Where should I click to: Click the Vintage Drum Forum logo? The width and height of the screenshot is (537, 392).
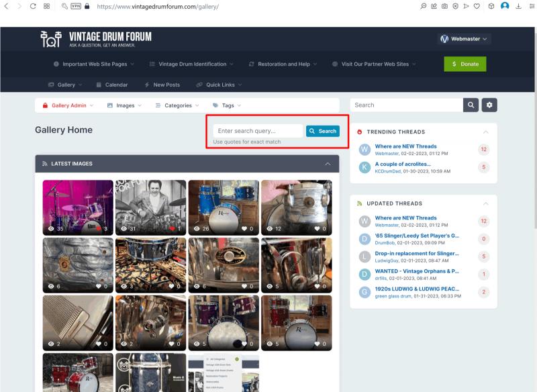point(96,39)
